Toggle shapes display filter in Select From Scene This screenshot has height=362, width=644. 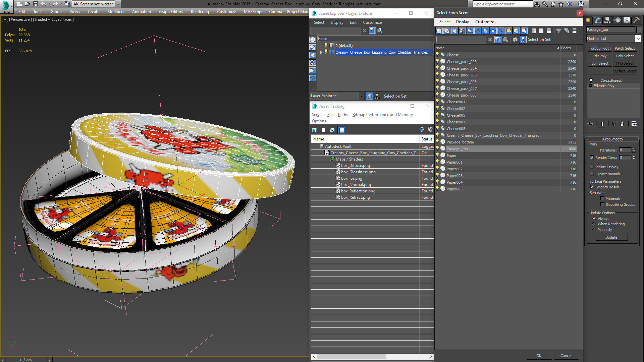click(x=447, y=31)
